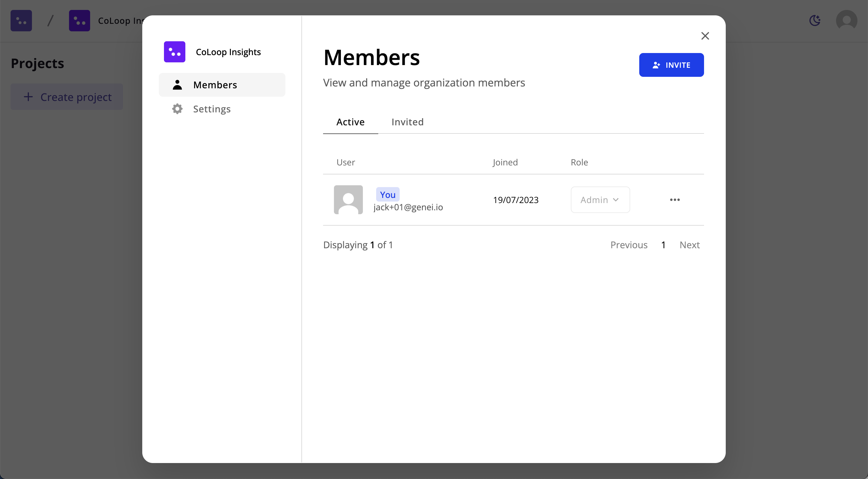Click the plus icon on Create project
Viewport: 868px width, 479px height.
coord(28,97)
